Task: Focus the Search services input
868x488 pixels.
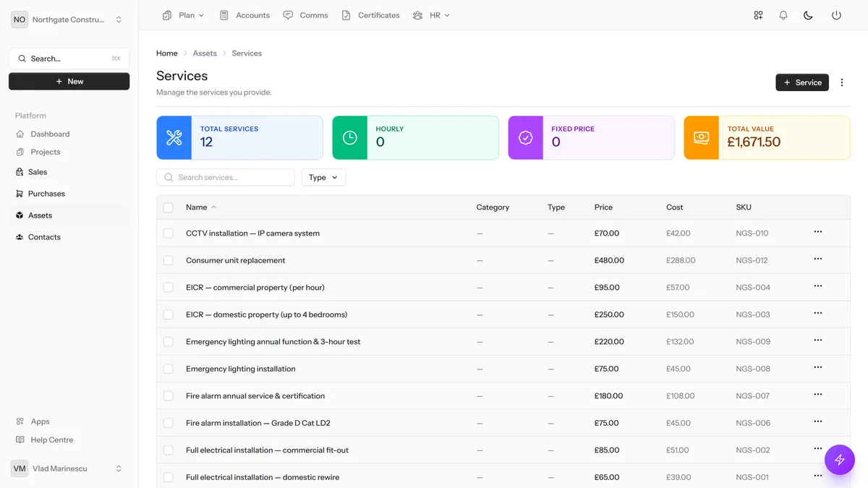Action: 226,177
